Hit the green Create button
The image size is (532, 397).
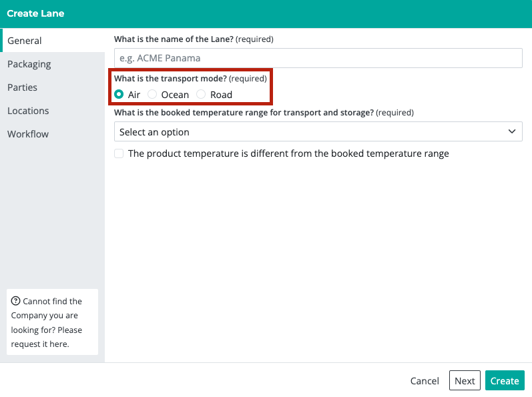click(x=505, y=380)
